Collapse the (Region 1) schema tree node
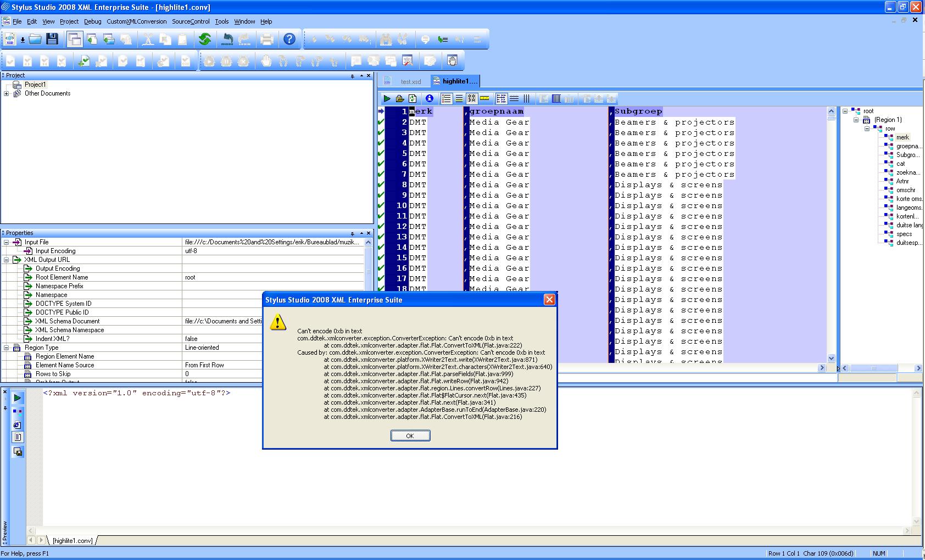Viewport: 925px width, 560px height. pos(856,120)
